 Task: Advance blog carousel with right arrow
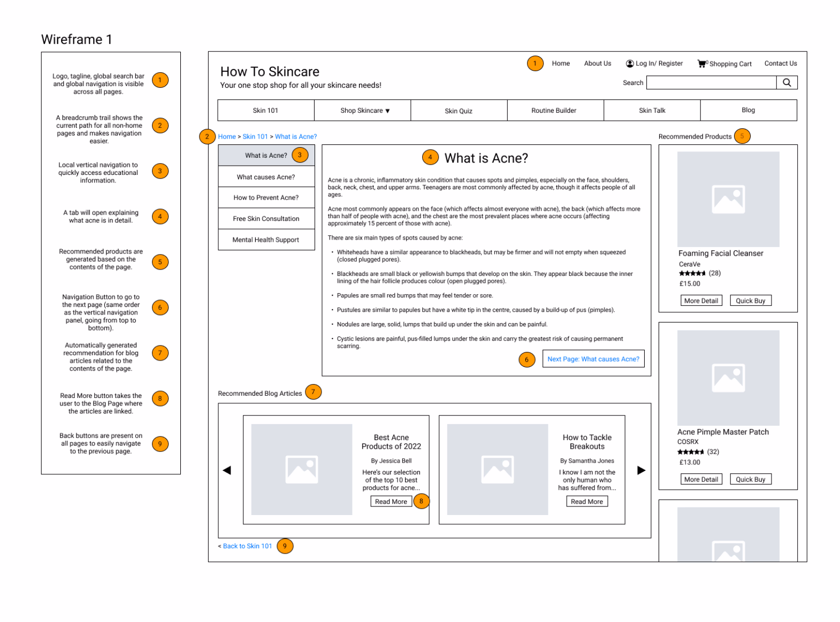tap(642, 470)
